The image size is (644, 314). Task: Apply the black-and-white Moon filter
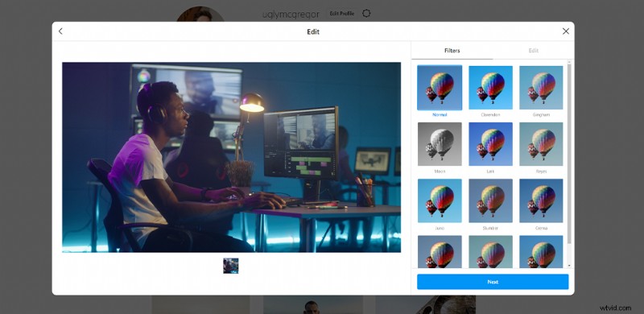(x=440, y=144)
